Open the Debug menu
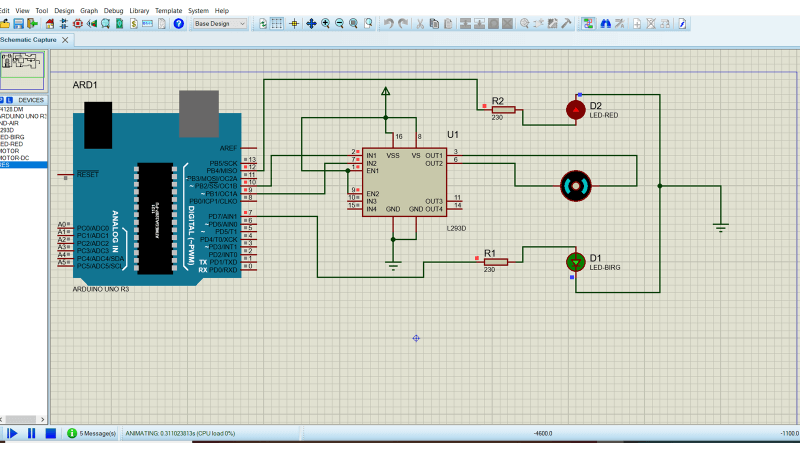 (x=114, y=10)
